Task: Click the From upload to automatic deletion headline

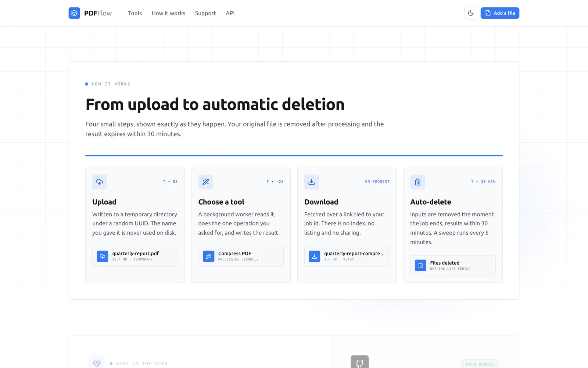Action: (x=215, y=105)
